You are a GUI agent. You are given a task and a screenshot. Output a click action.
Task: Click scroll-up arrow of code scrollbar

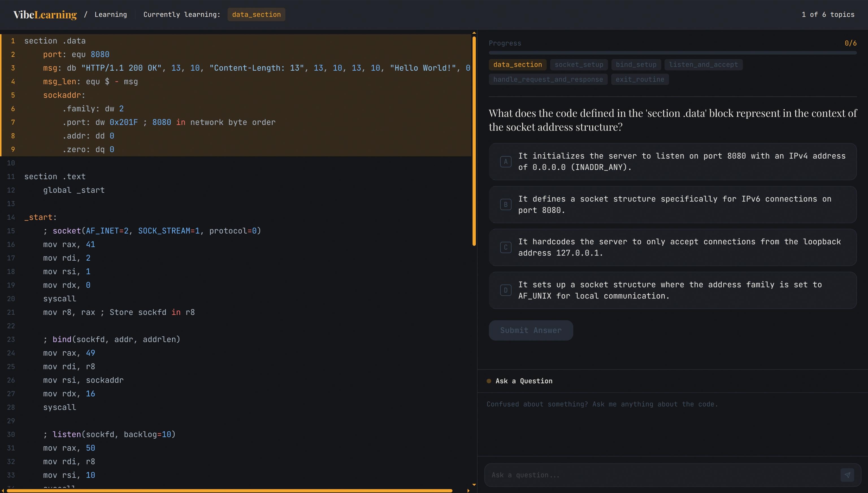coord(474,33)
